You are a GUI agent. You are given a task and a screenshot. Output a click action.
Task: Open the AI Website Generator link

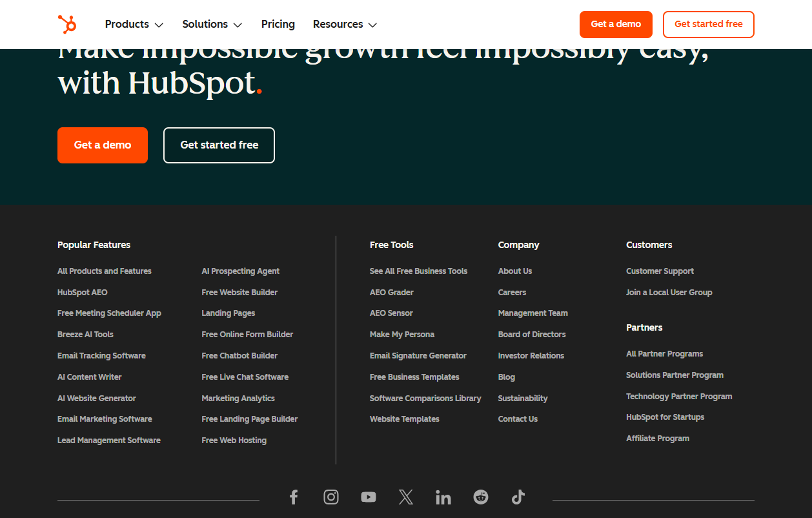pos(97,399)
